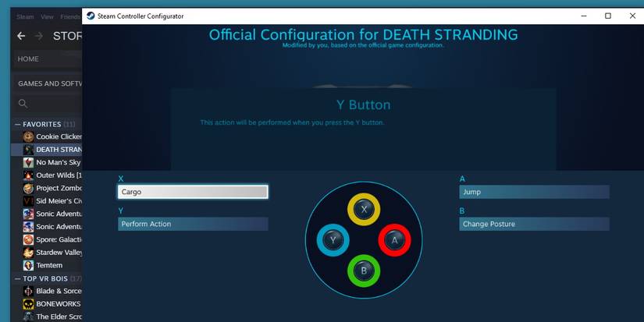Click the green B button in diagram
Viewport: 644px width, 322px height.
[x=364, y=271]
